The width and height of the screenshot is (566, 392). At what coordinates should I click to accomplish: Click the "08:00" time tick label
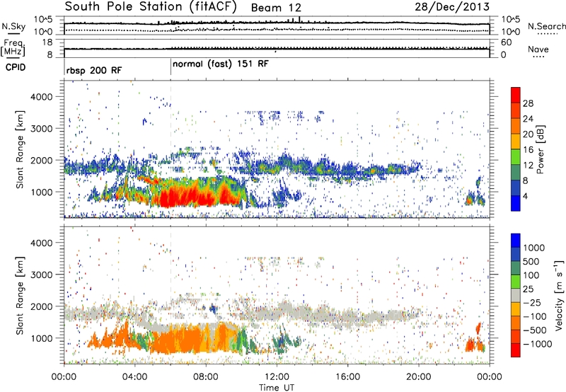click(206, 377)
